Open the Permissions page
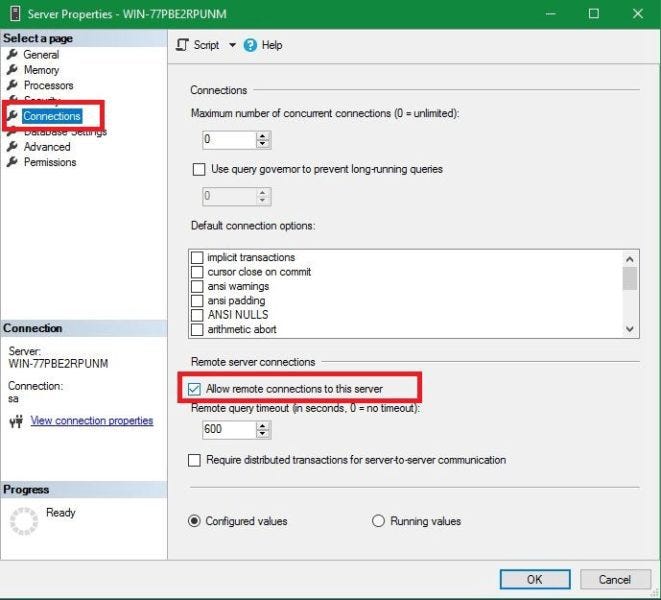Image resolution: width=661 pixels, height=600 pixels. (50, 162)
